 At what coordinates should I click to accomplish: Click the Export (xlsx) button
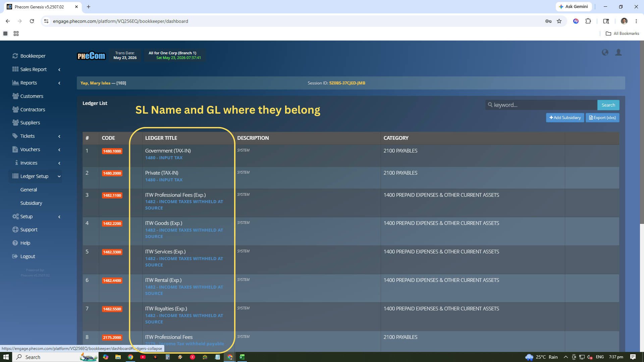click(x=602, y=118)
